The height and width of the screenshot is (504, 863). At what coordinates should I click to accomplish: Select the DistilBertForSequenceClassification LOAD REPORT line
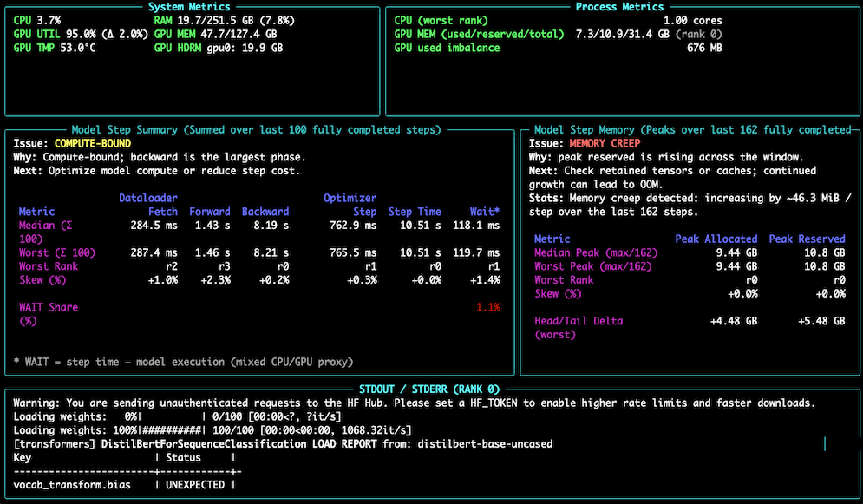283,444
